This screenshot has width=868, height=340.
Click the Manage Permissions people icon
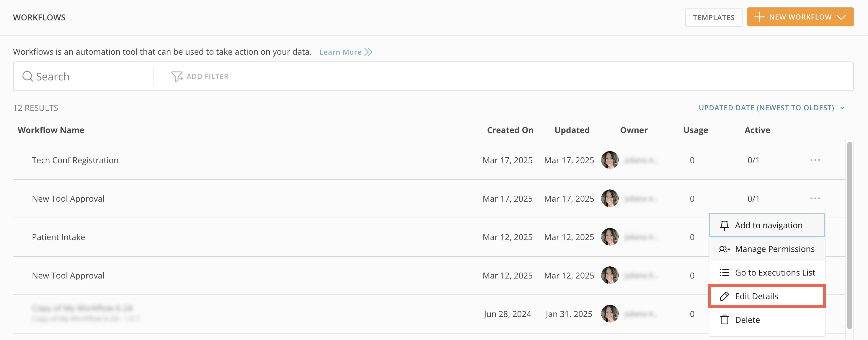724,249
